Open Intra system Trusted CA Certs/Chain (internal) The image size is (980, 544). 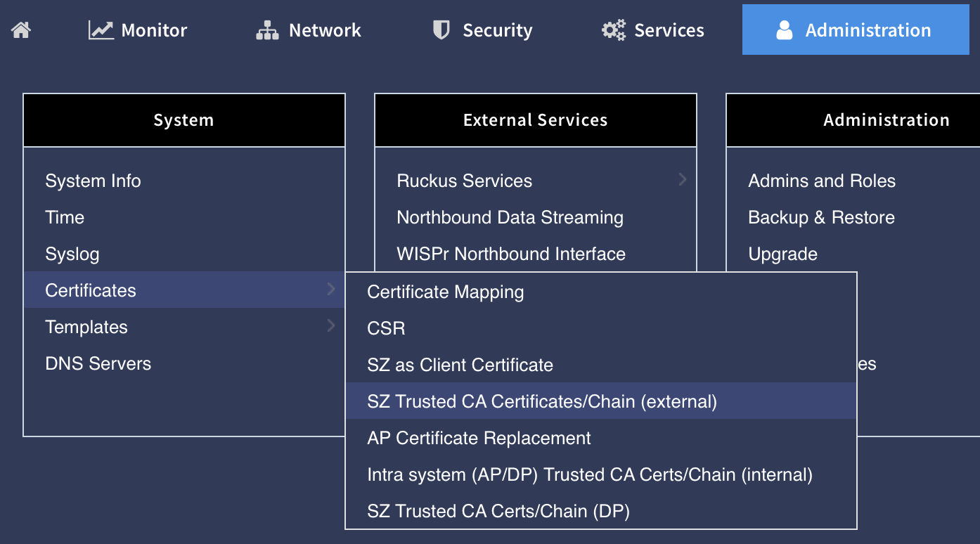coord(589,474)
